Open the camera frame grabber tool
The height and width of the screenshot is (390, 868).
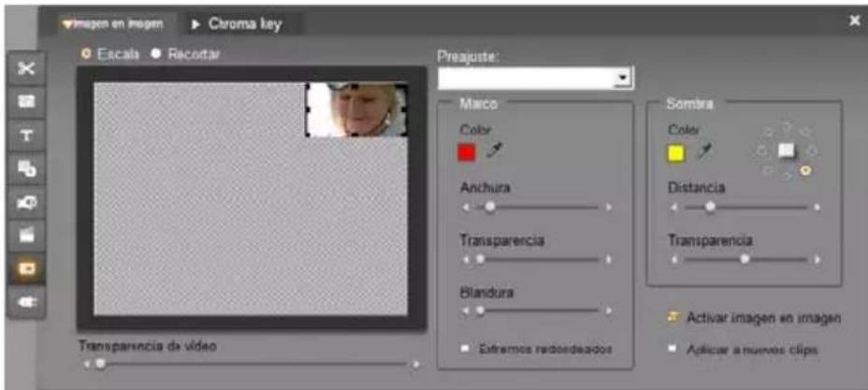[26, 201]
